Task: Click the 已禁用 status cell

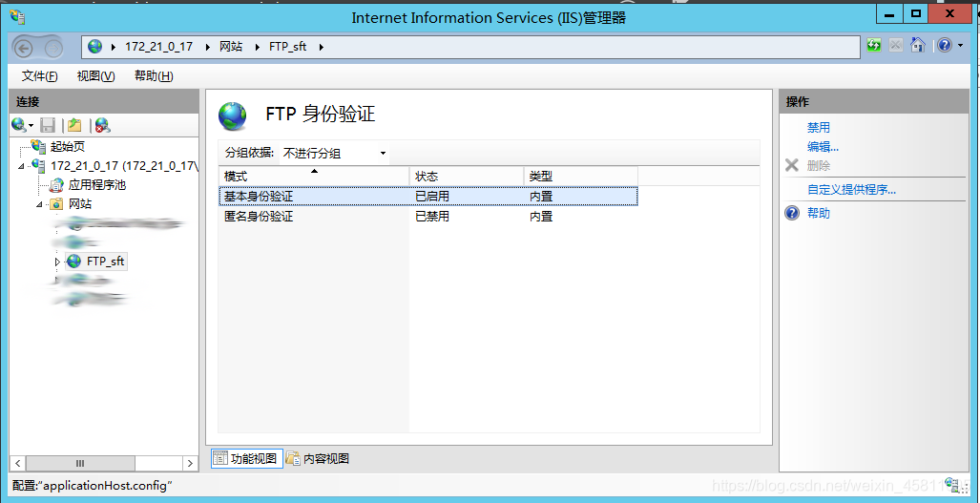Action: click(432, 217)
